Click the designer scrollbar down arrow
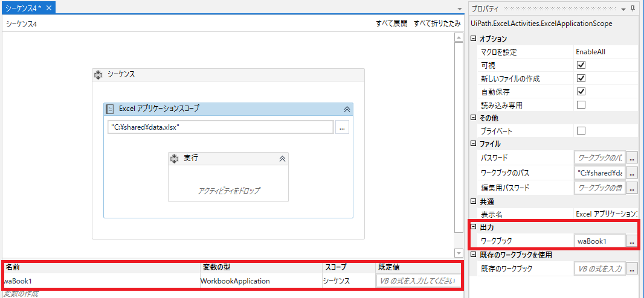 tap(459, 253)
